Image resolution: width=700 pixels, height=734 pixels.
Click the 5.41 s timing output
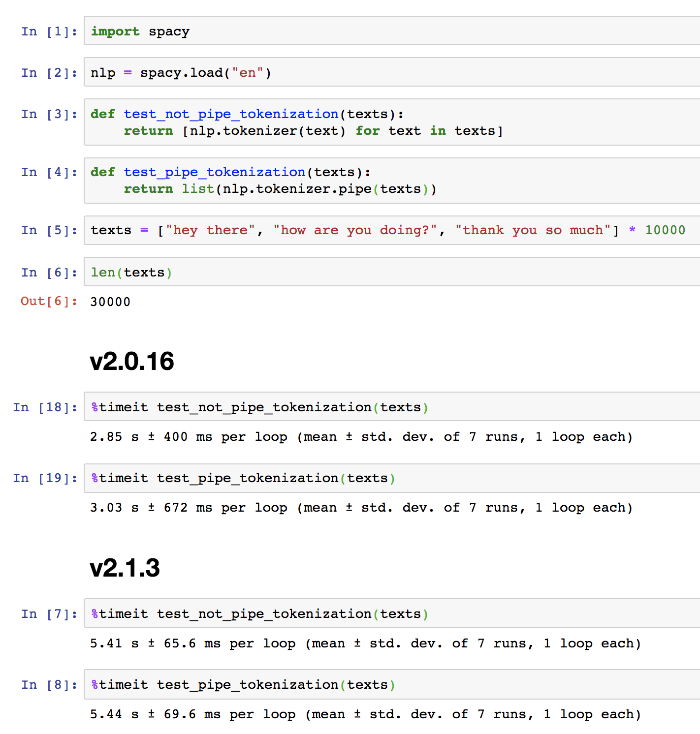coord(364,643)
